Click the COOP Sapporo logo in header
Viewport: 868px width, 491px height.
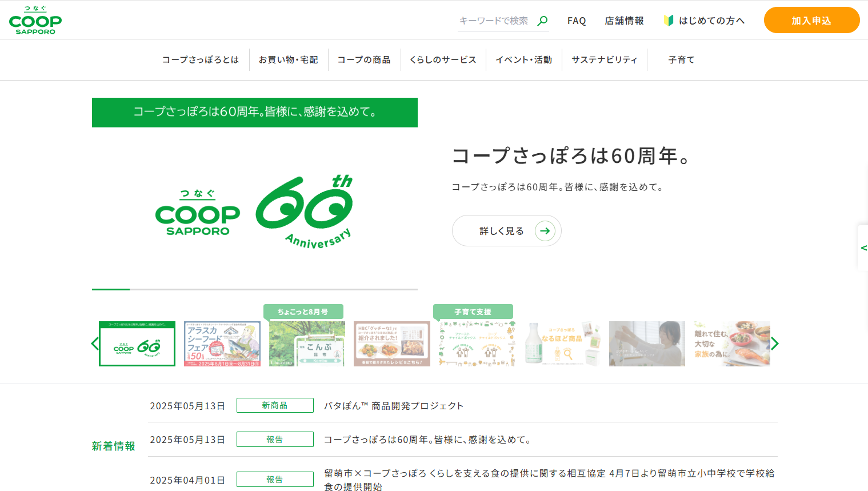pos(35,21)
